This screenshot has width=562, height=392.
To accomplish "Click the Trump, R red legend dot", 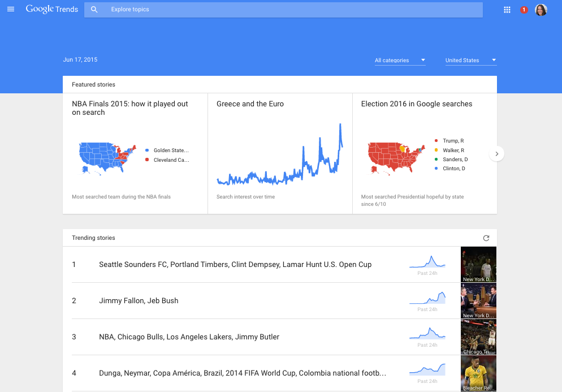I will [x=436, y=141].
